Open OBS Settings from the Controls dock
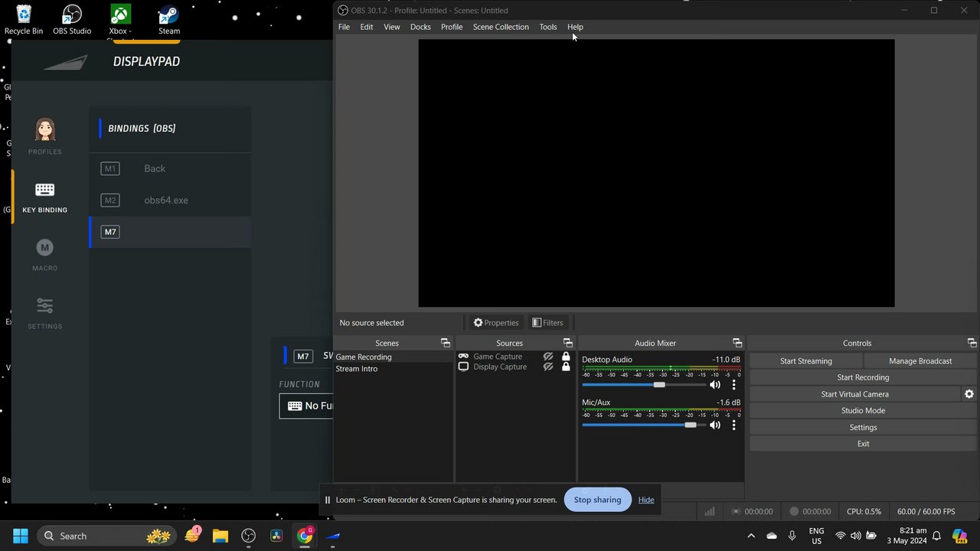This screenshot has height=551, width=980. click(x=863, y=427)
